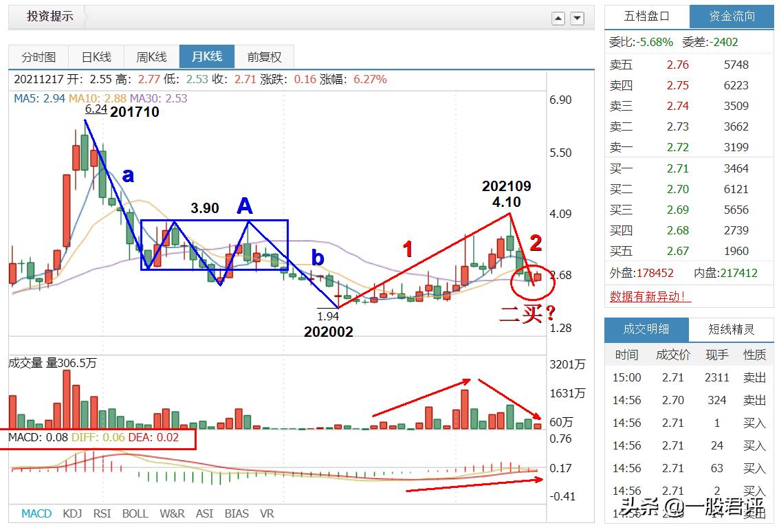Click the 收: 2.71 quote value
779x532 pixels.
pyautogui.click(x=234, y=80)
